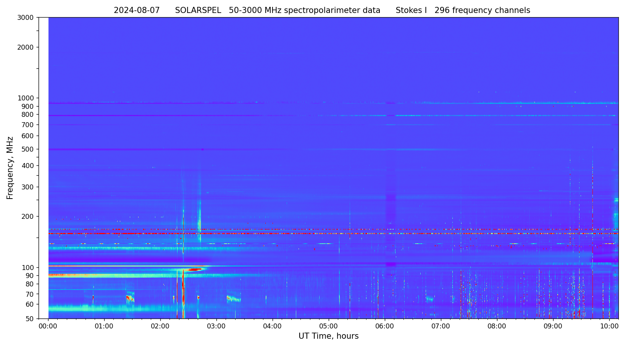Click the plot title date 2024-08-07
Image resolution: width=644 pixels, height=346 pixels.
pos(137,11)
